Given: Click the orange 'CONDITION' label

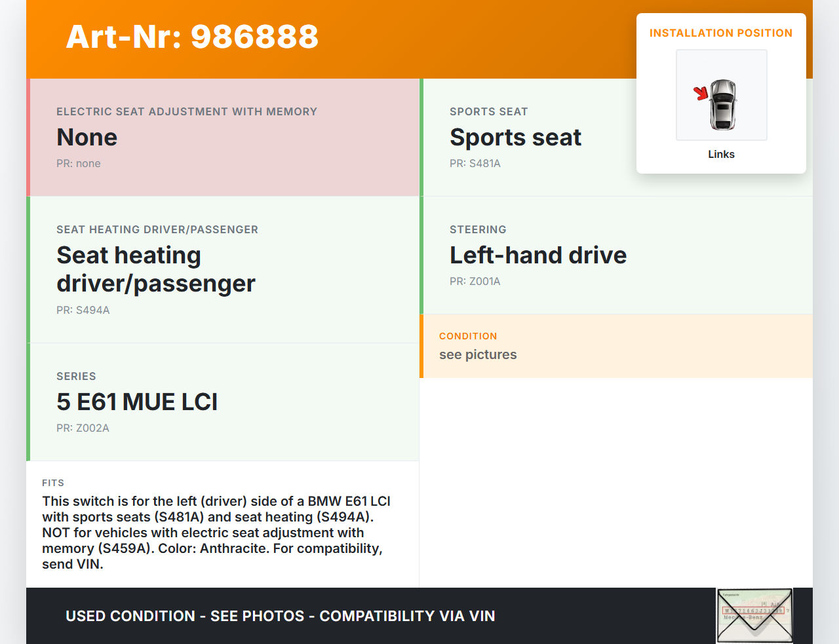Looking at the screenshot, I should tap(468, 336).
